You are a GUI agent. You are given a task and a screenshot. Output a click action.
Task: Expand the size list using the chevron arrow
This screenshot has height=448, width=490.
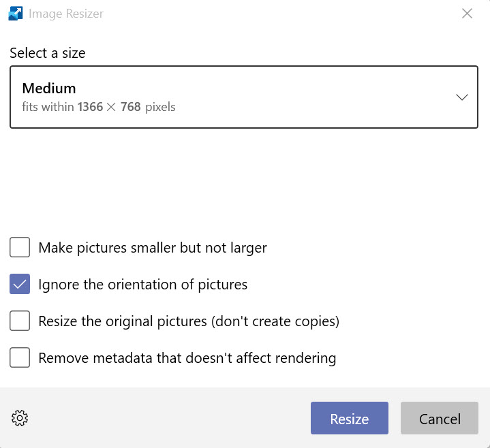461,97
